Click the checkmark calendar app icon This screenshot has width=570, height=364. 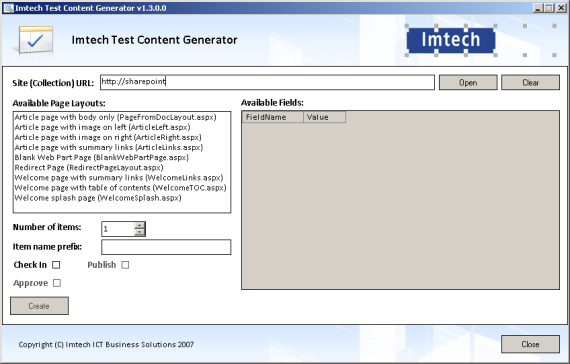tap(36, 40)
